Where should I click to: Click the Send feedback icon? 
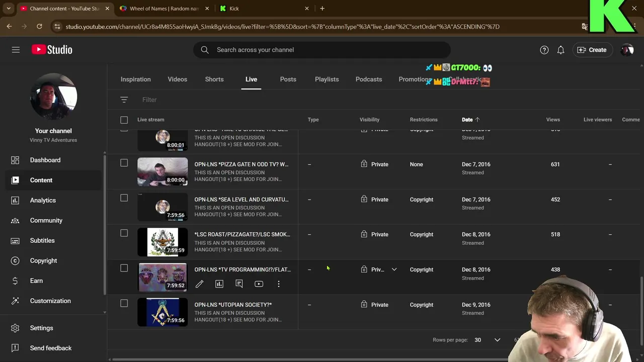pos(15,348)
